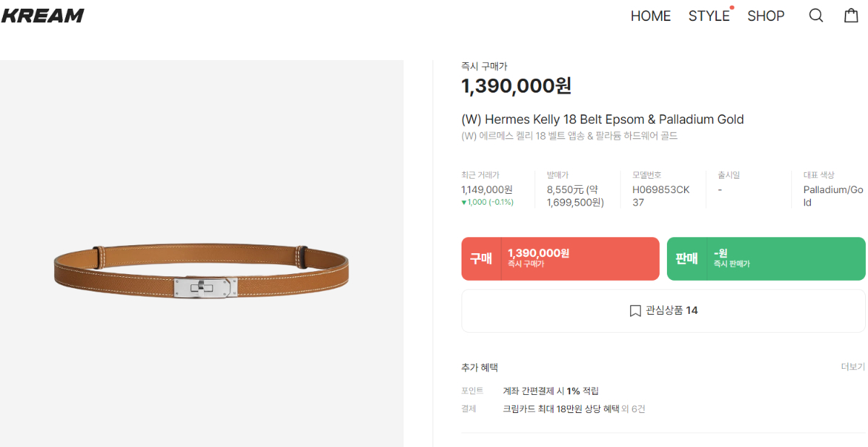This screenshot has width=868, height=447.
Task: Open the search magnifier icon
Action: click(816, 15)
